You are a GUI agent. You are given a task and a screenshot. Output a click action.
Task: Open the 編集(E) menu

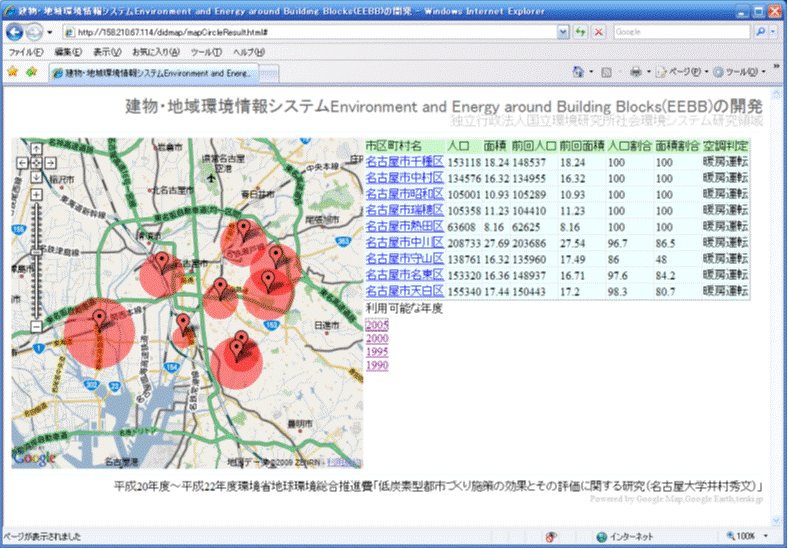(x=68, y=52)
